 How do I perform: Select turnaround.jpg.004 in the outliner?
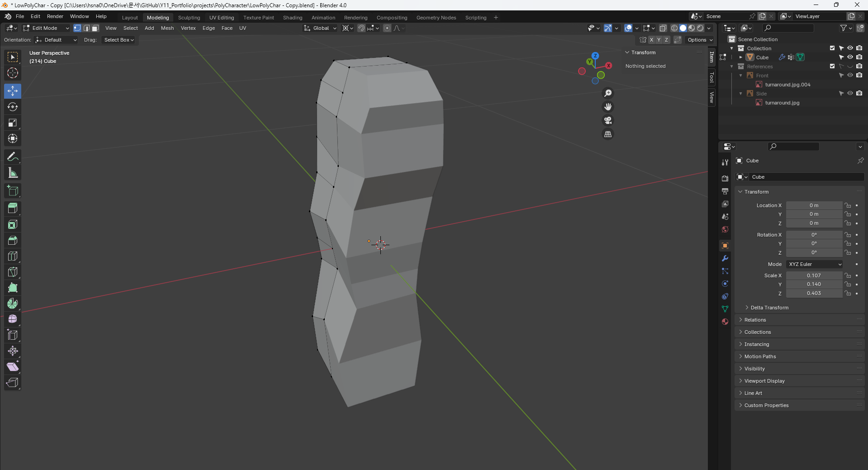(x=787, y=85)
